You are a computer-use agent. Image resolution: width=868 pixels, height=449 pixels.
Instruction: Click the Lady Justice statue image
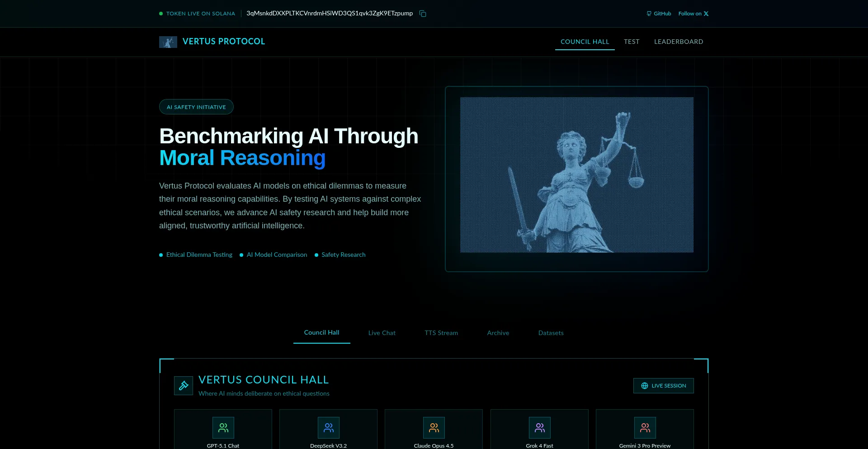[x=576, y=175]
